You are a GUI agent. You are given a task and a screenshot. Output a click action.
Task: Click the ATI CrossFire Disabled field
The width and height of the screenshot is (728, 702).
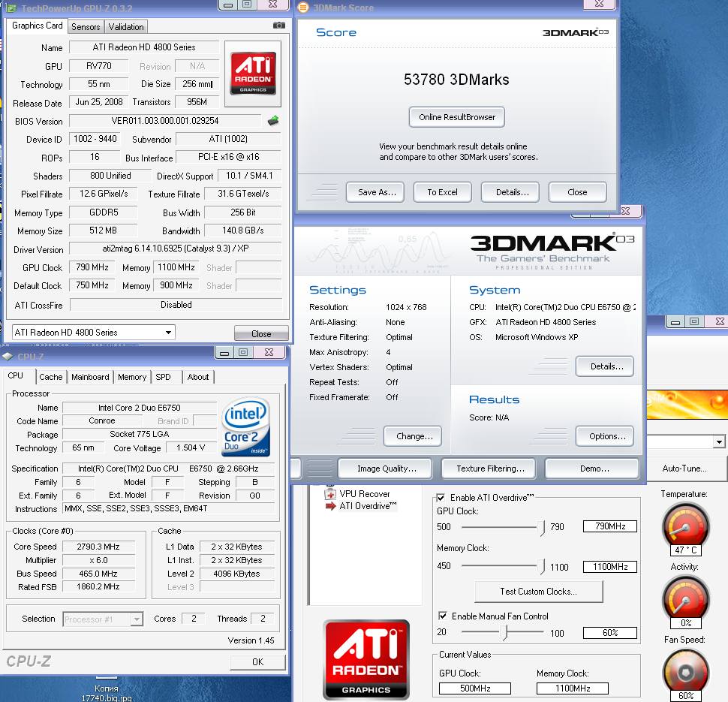(x=176, y=305)
